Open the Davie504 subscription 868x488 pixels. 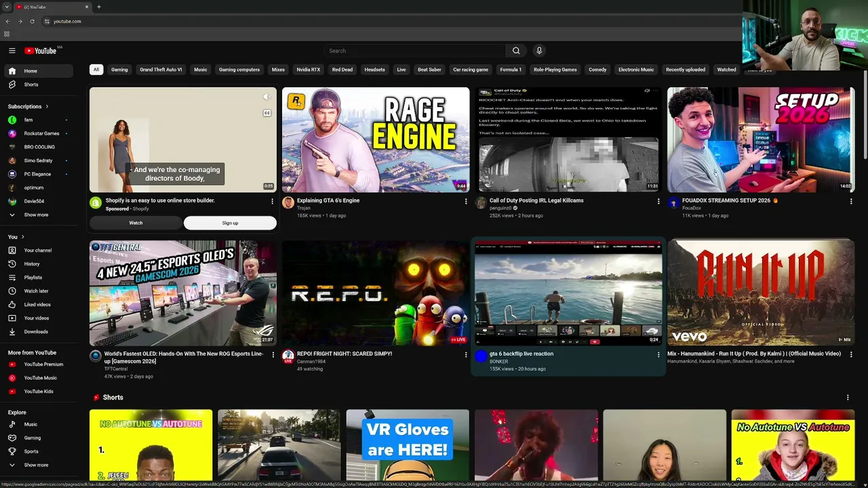coord(38,201)
